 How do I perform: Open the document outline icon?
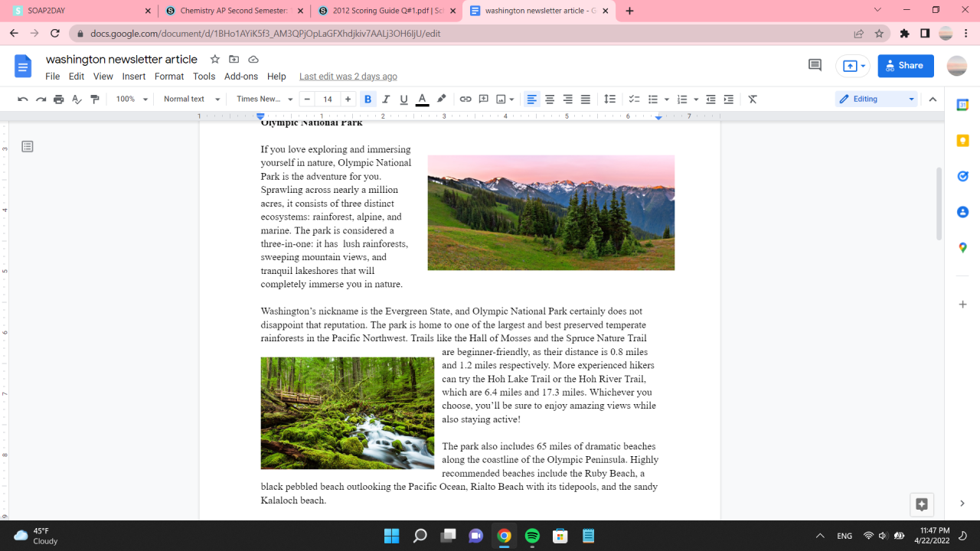(x=28, y=146)
